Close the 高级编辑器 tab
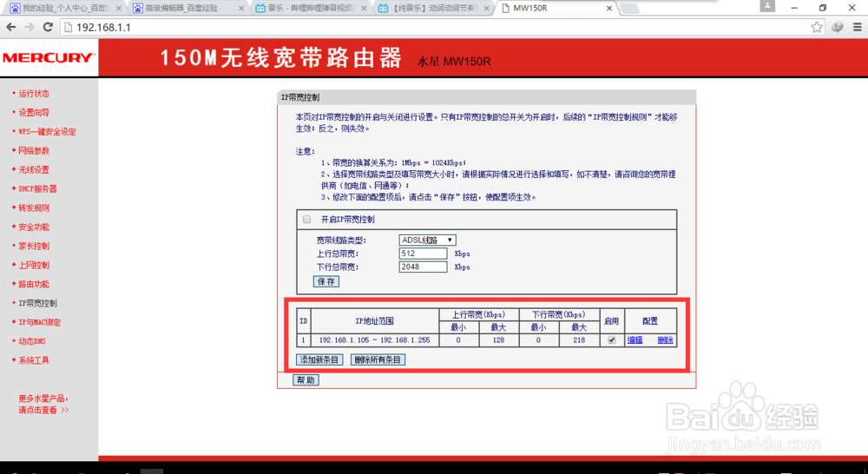 pos(240,9)
